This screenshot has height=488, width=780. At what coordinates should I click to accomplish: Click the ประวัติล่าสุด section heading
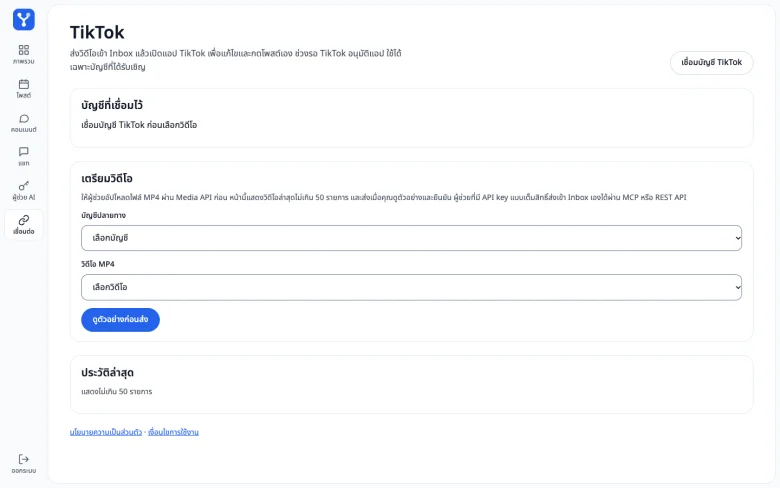(x=107, y=373)
